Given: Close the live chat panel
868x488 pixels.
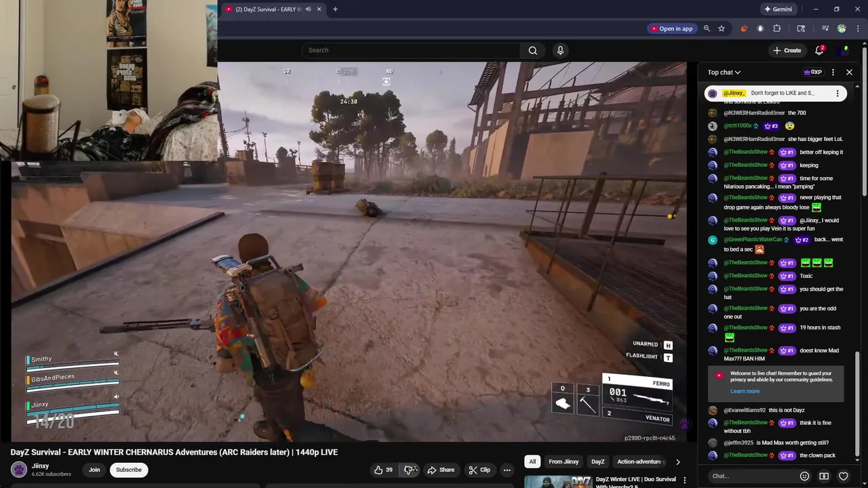Looking at the screenshot, I should pos(849,72).
